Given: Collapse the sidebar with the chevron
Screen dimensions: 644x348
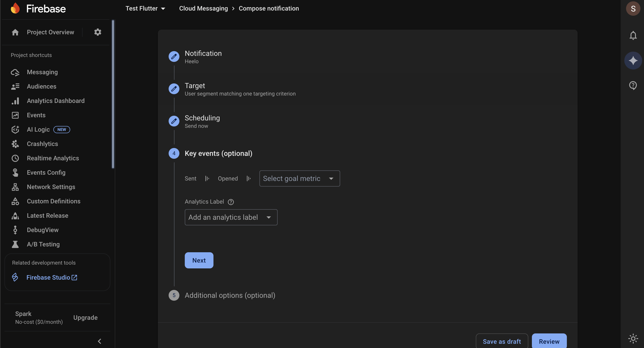Looking at the screenshot, I should (x=100, y=341).
